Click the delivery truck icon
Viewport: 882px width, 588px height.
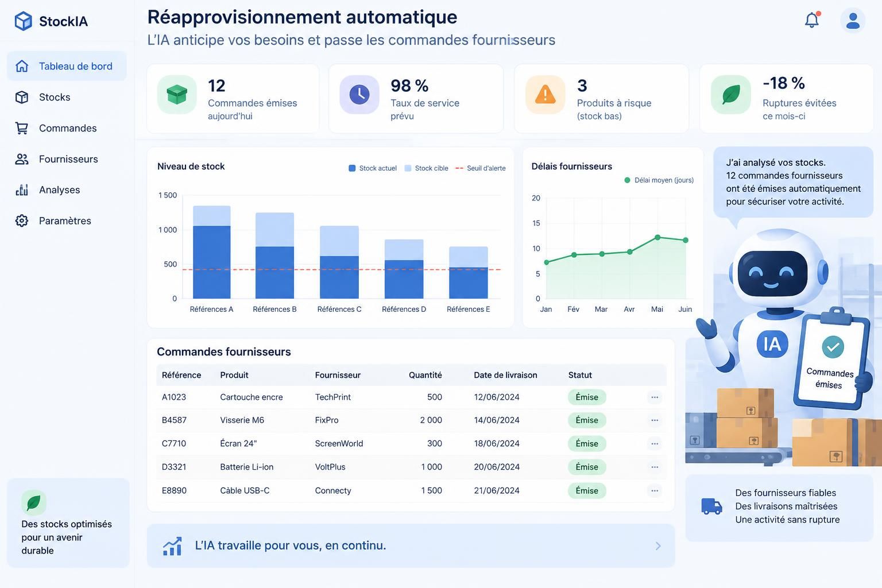click(x=711, y=506)
